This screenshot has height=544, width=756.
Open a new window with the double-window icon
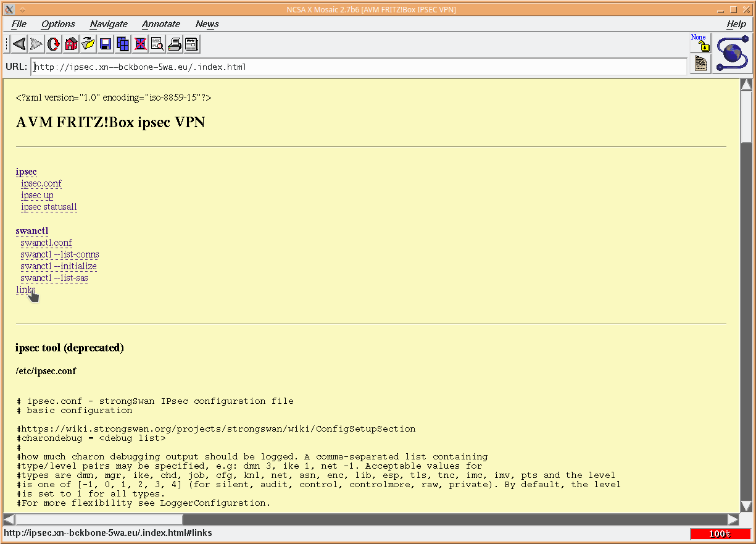[123, 44]
